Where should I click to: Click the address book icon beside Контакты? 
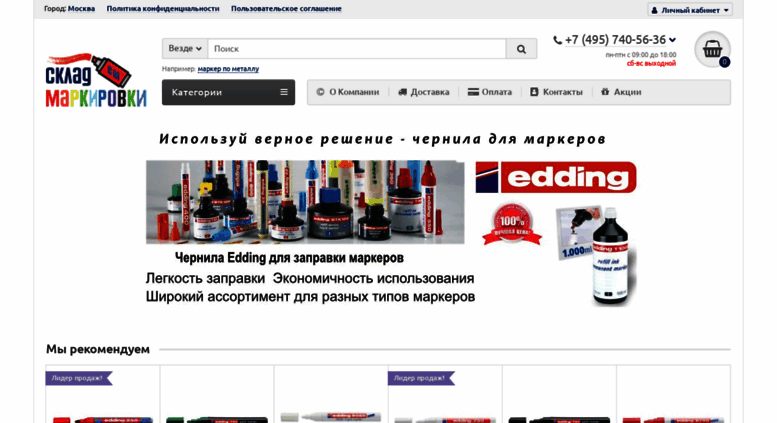pyautogui.click(x=534, y=92)
